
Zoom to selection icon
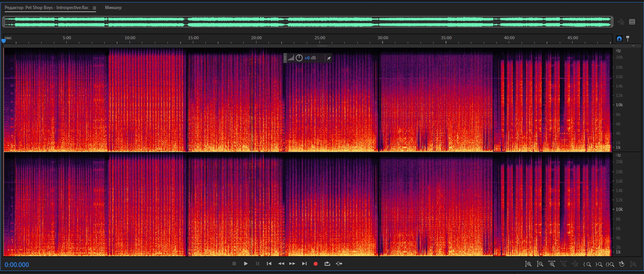coord(610,264)
